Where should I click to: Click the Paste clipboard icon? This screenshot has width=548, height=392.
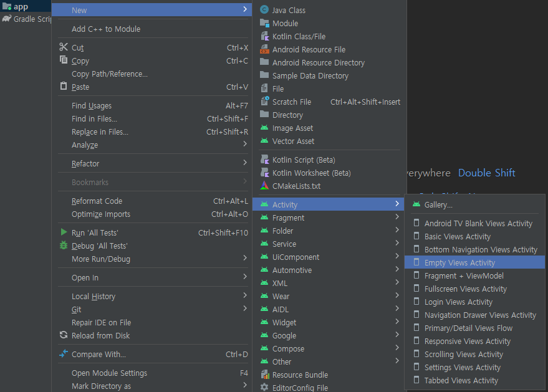[64, 86]
